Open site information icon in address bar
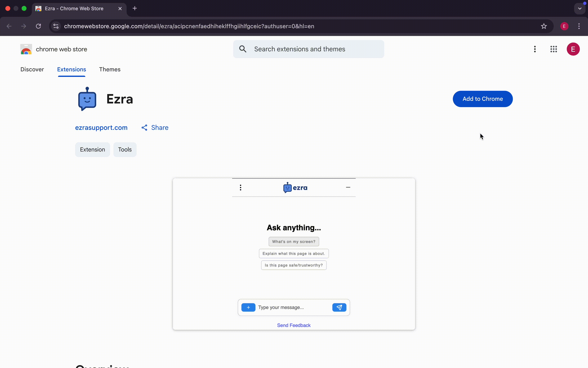 pyautogui.click(x=56, y=26)
